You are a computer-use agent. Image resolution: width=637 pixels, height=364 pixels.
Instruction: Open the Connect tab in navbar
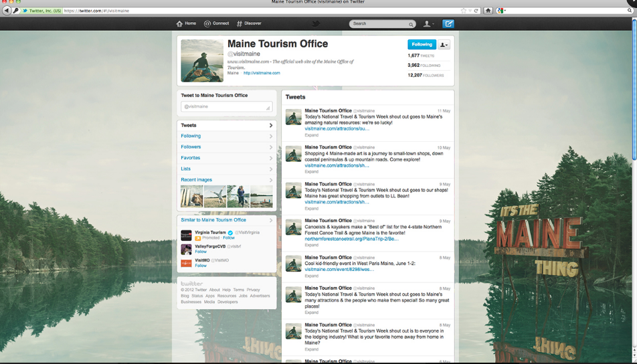(217, 23)
